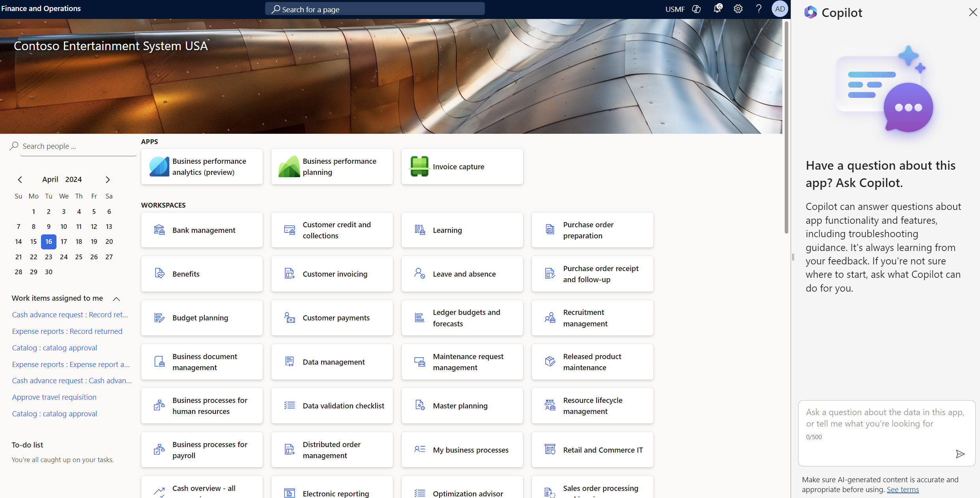The image size is (980, 498).
Task: Open the settings gear icon
Action: 738,9
